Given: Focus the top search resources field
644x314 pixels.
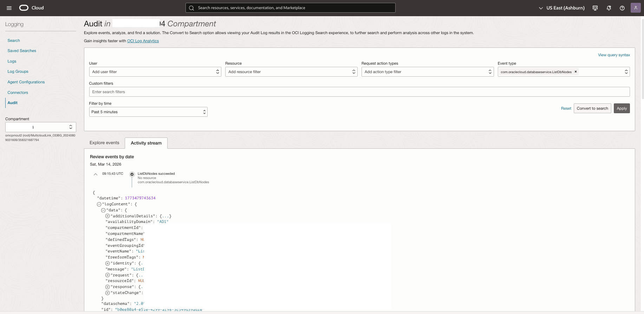Looking at the screenshot, I should click(x=291, y=8).
